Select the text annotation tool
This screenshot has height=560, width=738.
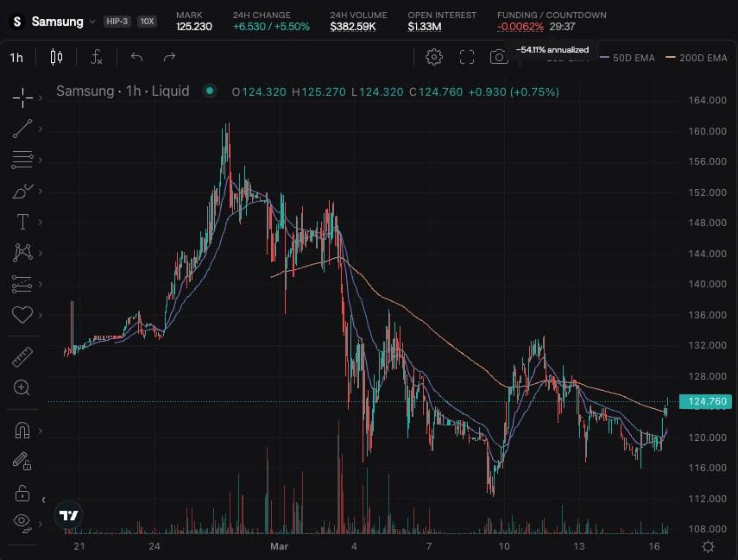pos(22,222)
